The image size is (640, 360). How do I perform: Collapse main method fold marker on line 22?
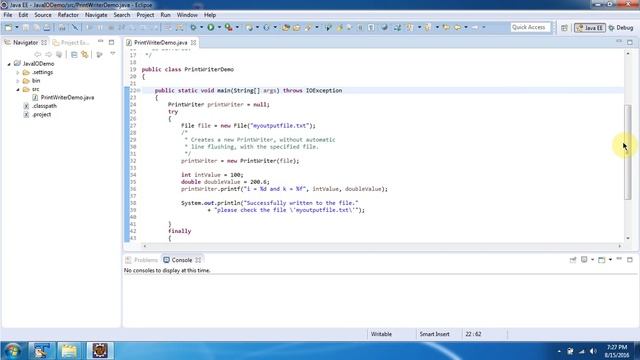pyautogui.click(x=139, y=91)
